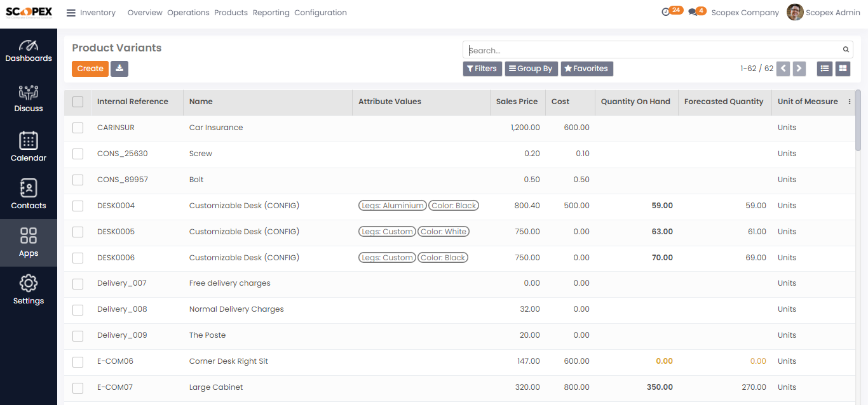Sort by Unit of Measure header
The image size is (868, 405).
pos(808,102)
